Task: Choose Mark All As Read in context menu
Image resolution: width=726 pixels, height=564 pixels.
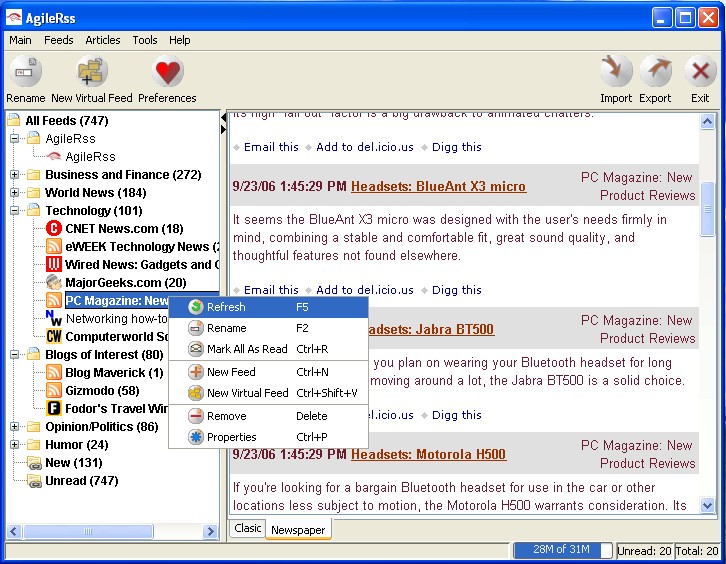Action: (x=246, y=349)
